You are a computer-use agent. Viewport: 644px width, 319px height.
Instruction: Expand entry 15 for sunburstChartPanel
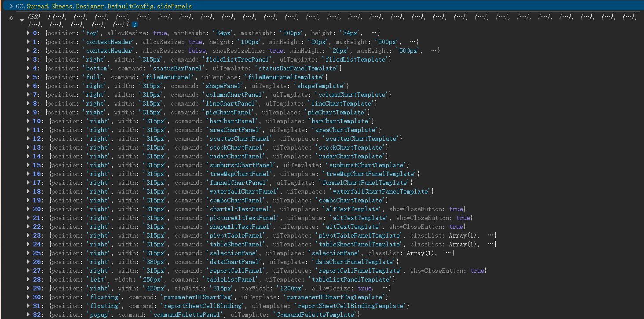click(29, 165)
